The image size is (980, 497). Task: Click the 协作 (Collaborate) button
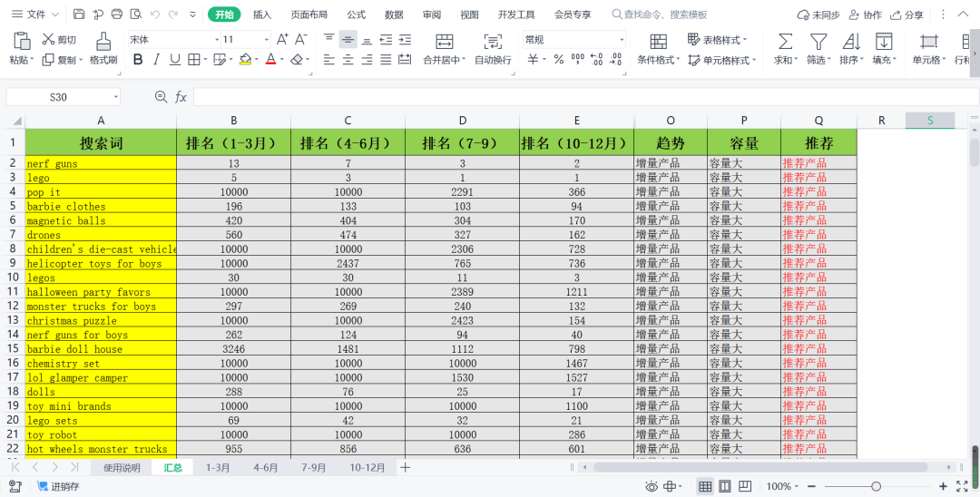click(x=864, y=15)
